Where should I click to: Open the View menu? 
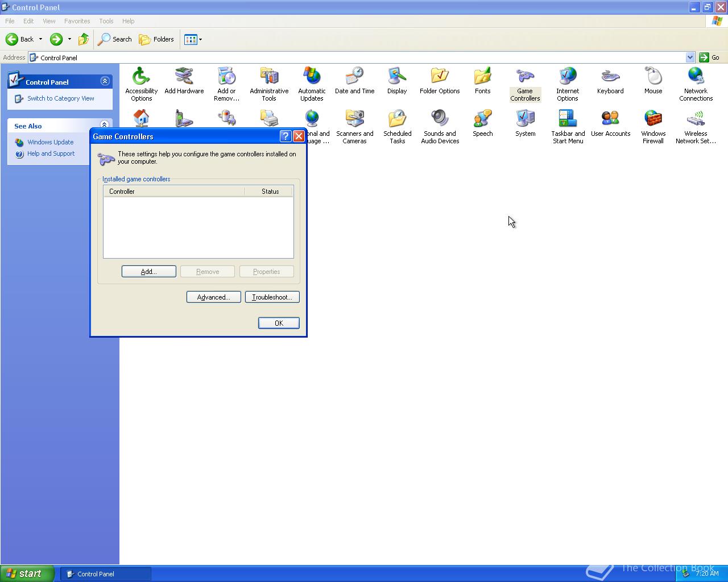(49, 21)
